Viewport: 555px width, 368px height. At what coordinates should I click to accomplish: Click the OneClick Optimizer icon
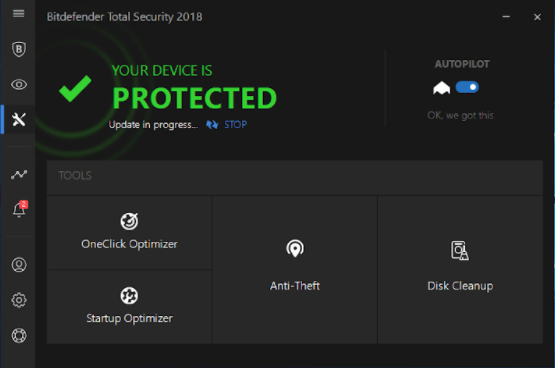[129, 221]
